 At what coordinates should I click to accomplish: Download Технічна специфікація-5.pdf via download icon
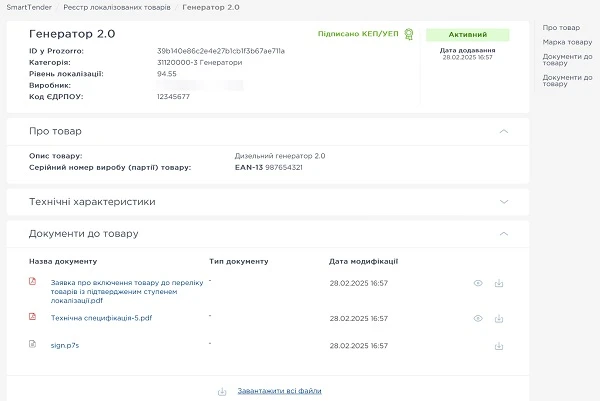498,318
